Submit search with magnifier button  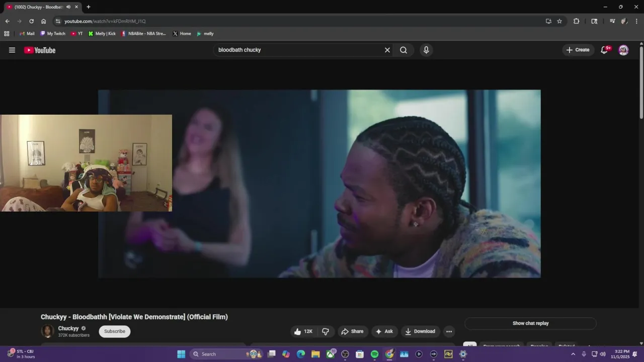click(x=404, y=50)
